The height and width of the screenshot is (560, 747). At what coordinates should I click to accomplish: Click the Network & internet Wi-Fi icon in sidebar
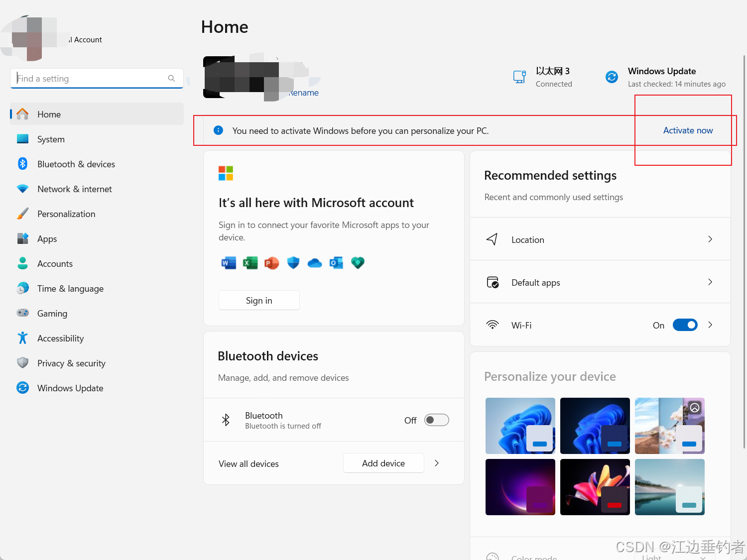(22, 189)
